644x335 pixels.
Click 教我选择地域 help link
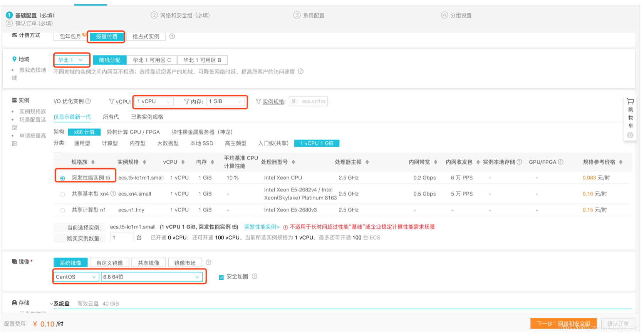click(x=29, y=74)
